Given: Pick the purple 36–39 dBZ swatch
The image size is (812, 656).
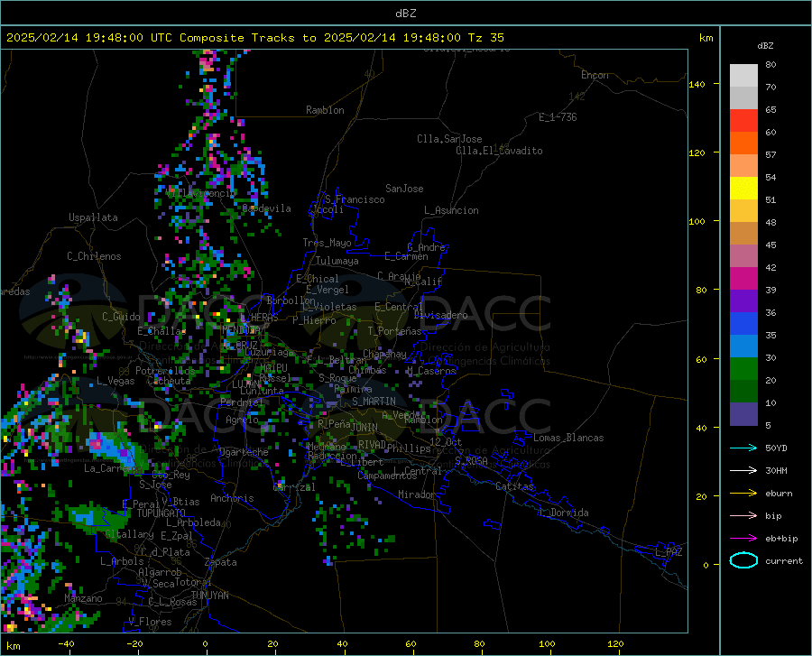Looking at the screenshot, I should pos(743,300).
